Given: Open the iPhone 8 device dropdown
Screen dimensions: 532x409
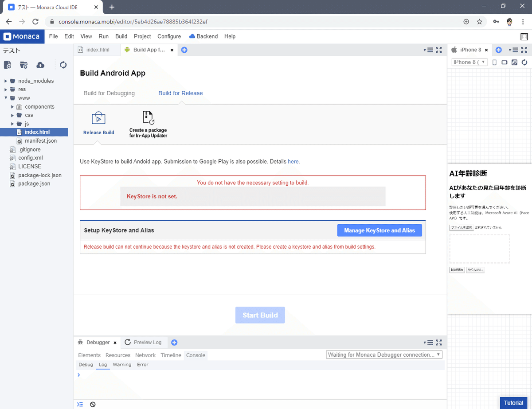Looking at the screenshot, I should [469, 62].
